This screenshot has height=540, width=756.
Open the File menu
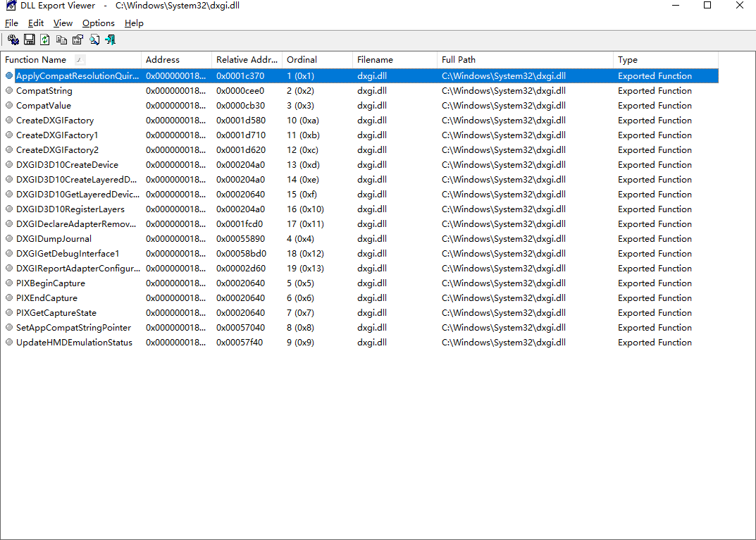(11, 23)
